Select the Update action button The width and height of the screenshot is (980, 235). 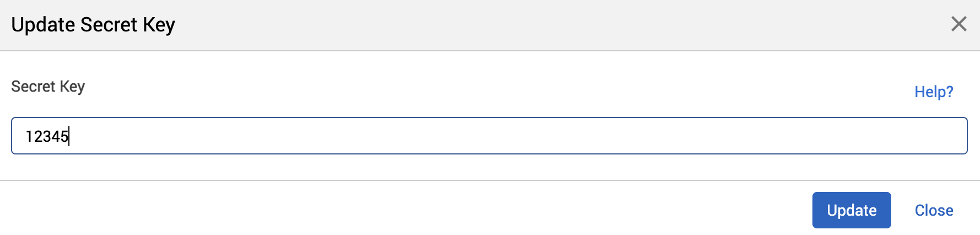(x=851, y=210)
